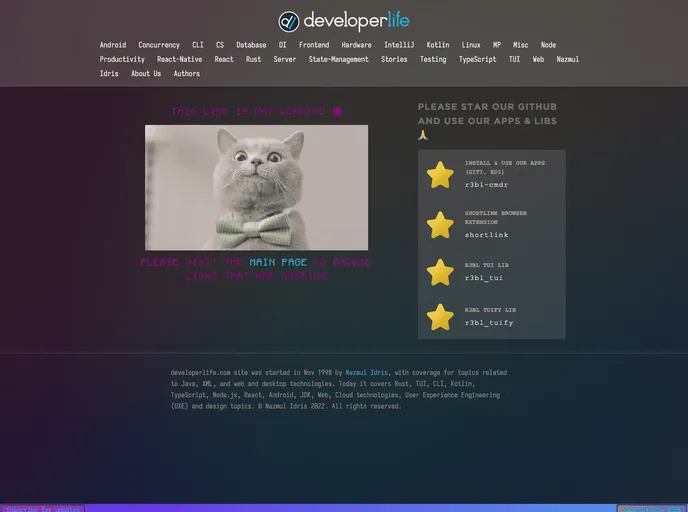Open the MP category link
This screenshot has width=688, height=512.
click(x=497, y=45)
